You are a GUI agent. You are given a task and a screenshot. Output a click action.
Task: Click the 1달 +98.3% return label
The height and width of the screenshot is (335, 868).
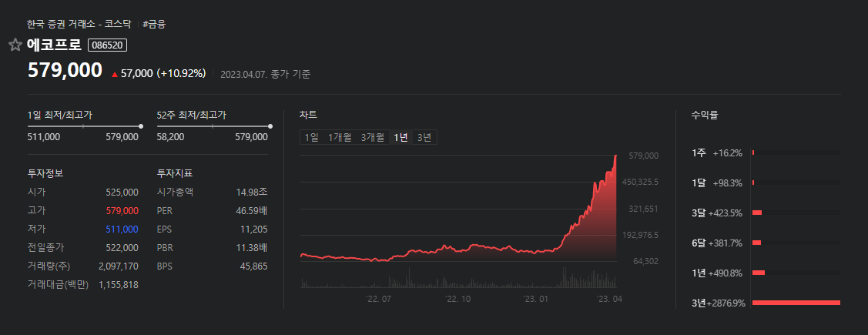click(x=717, y=183)
